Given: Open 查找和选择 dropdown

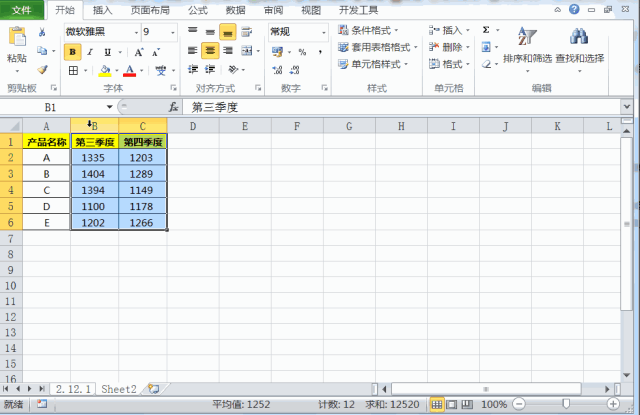Looking at the screenshot, I should (x=580, y=49).
